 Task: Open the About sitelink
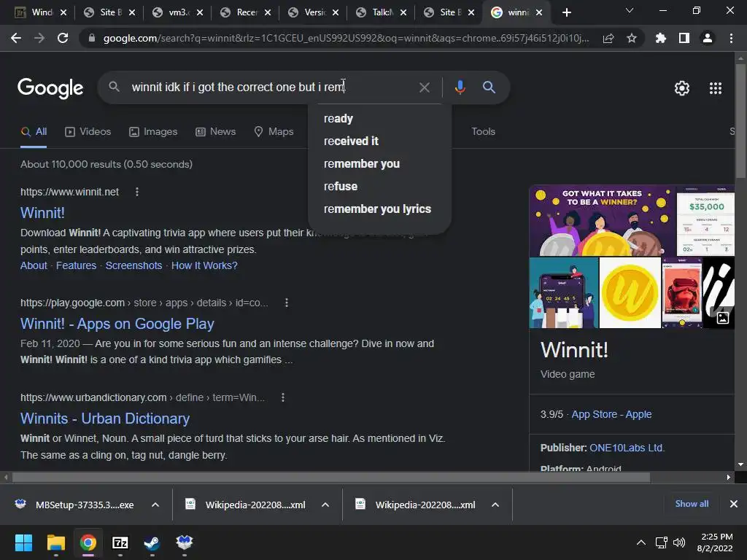coord(34,265)
